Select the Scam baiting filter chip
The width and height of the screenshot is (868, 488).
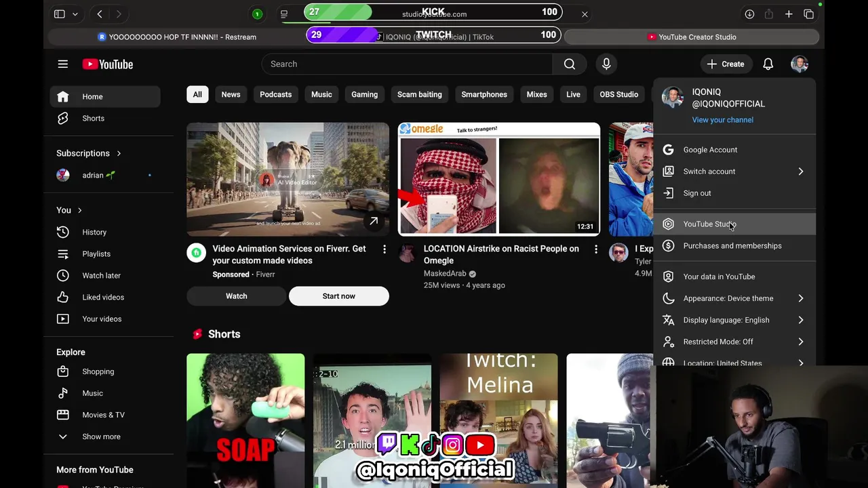(x=419, y=94)
